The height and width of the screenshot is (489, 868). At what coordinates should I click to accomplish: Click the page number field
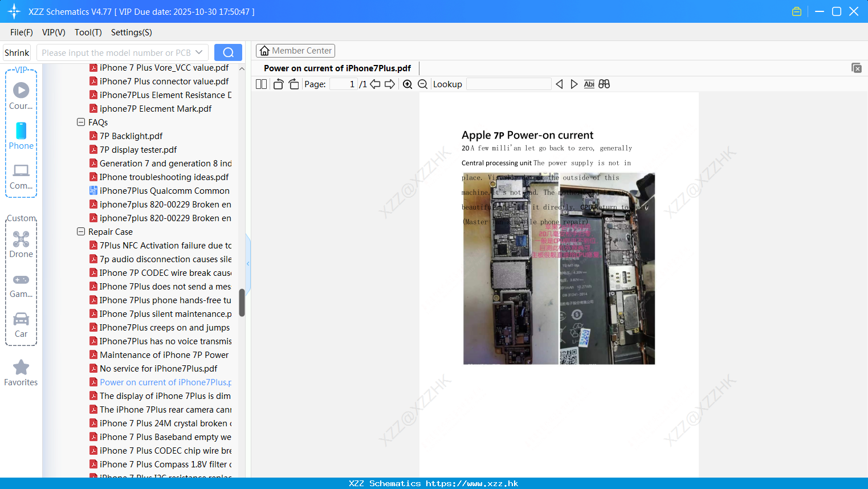(x=343, y=84)
